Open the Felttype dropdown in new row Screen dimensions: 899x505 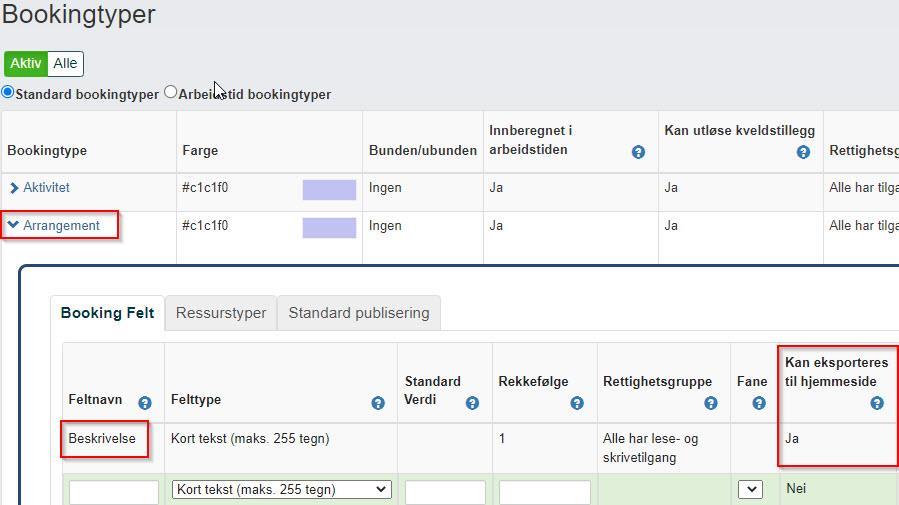coord(281,489)
